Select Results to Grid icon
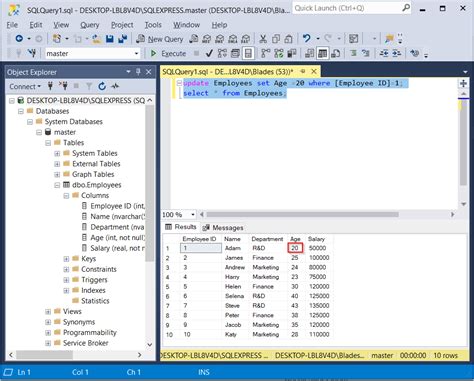The image size is (474, 381). coord(323,53)
